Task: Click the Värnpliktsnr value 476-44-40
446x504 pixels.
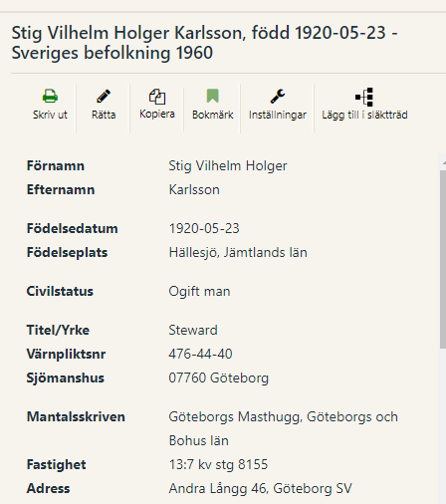Action: pyautogui.click(x=200, y=354)
